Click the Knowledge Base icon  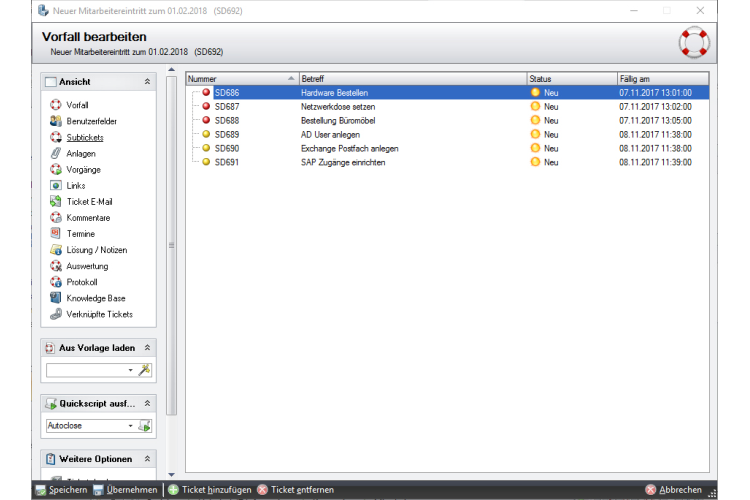[56, 298]
